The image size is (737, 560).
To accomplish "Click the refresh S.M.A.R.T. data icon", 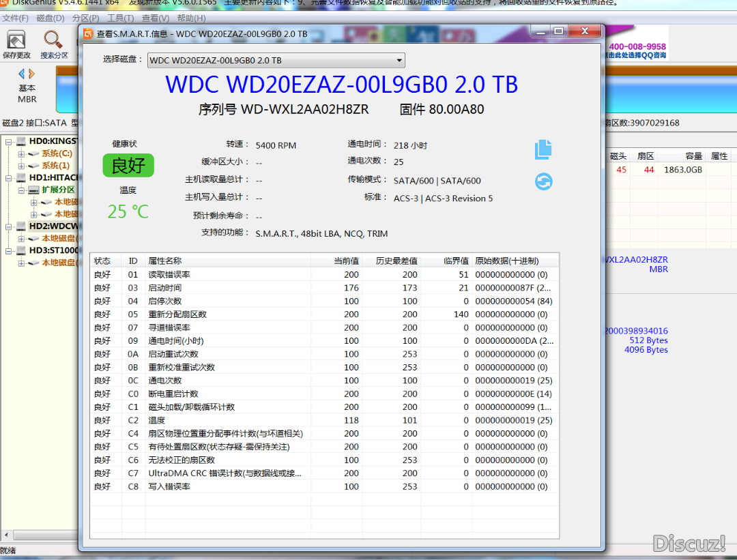I will point(543,181).
